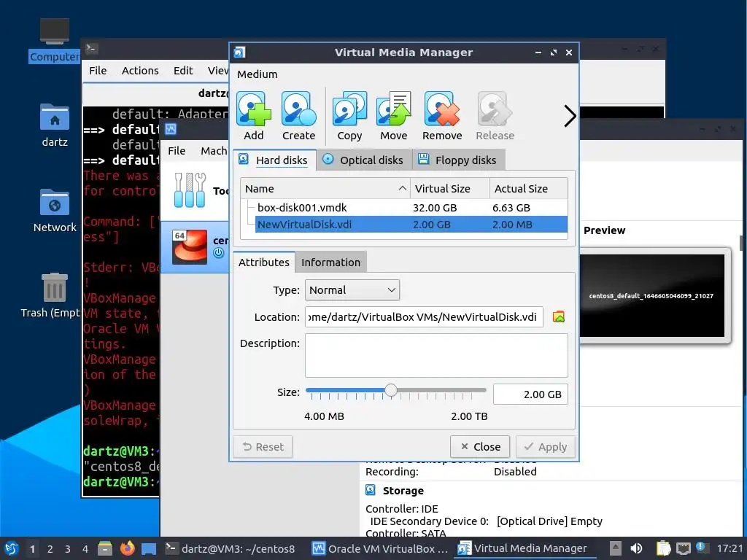The height and width of the screenshot is (560, 747).
Task: Open Edit menu in terminal window
Action: point(183,71)
